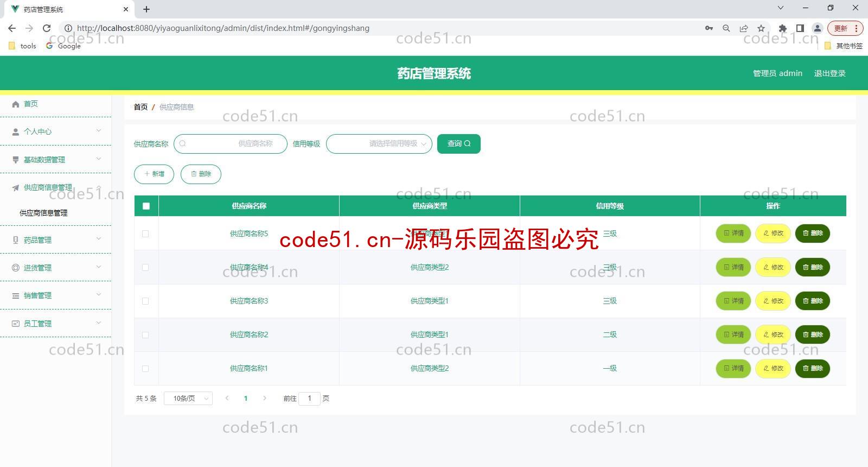Viewport: 868px width, 467px height.
Task: Check the row for 供应商名称1
Action: (145, 368)
